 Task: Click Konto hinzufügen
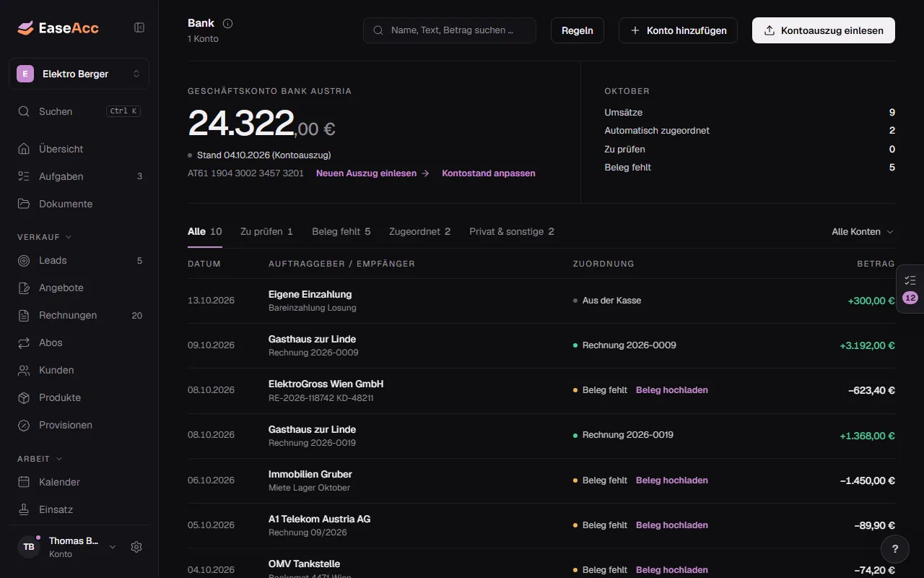(x=678, y=30)
